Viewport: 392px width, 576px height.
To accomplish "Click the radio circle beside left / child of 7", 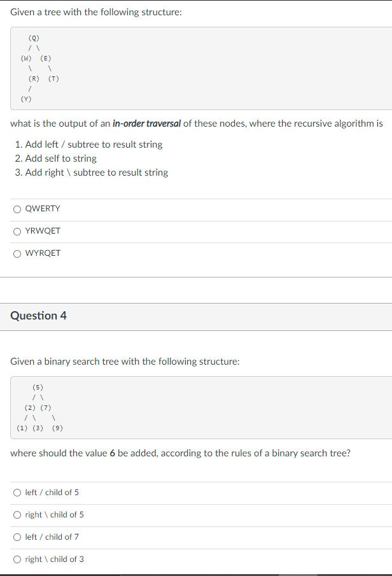I will click(x=17, y=537).
